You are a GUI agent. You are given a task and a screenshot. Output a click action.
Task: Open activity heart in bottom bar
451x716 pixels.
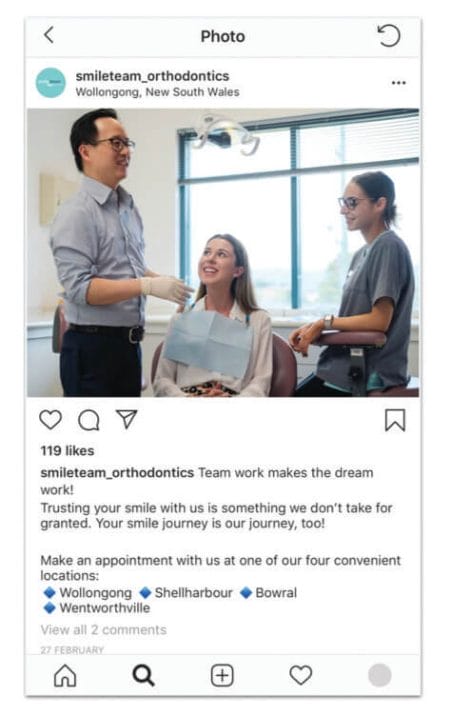301,675
